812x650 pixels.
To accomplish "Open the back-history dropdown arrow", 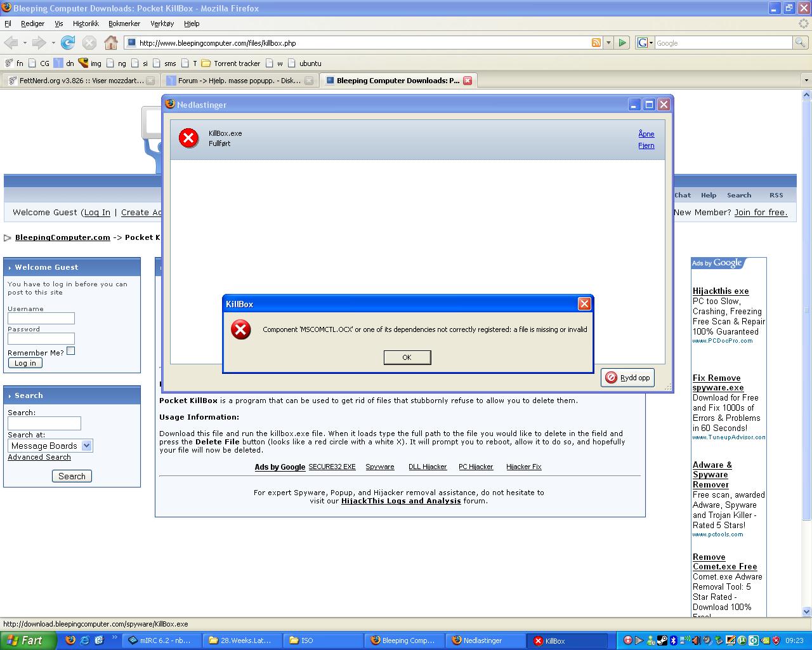I will (x=25, y=43).
